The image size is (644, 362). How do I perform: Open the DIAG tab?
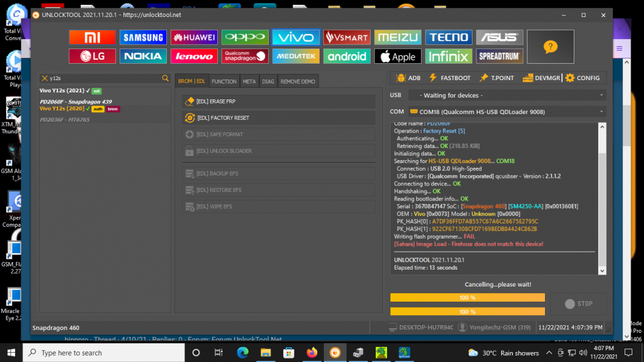pyautogui.click(x=268, y=81)
